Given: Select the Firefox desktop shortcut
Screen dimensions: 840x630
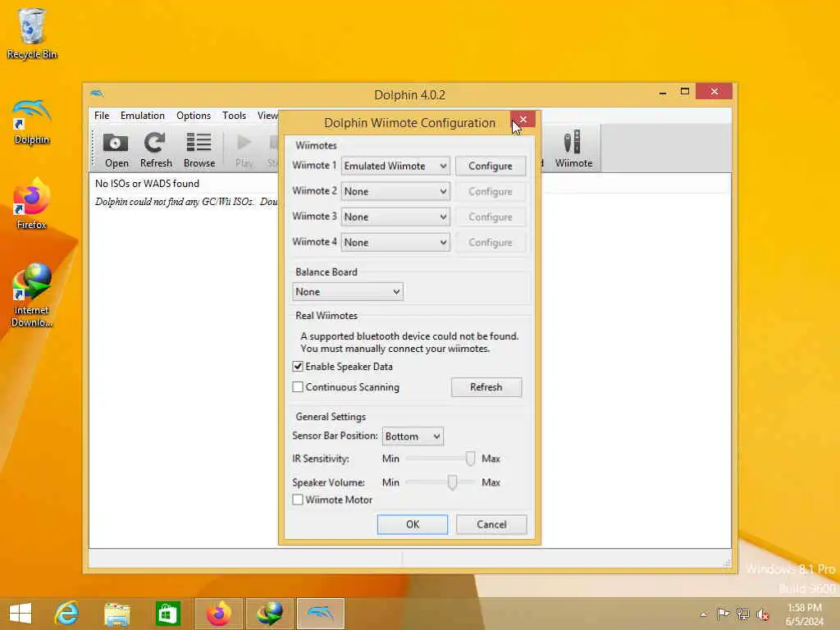Looking at the screenshot, I should pos(32,204).
